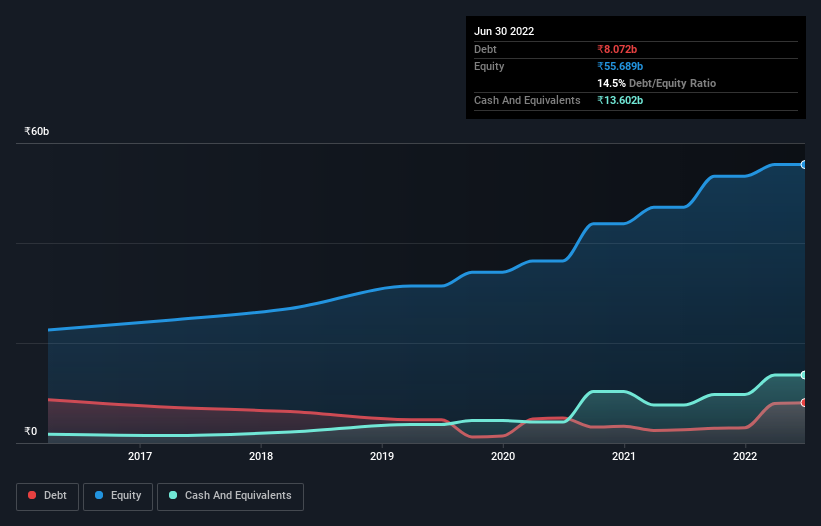
Task: Click the ₹60b y-axis label
Action: click(x=37, y=131)
